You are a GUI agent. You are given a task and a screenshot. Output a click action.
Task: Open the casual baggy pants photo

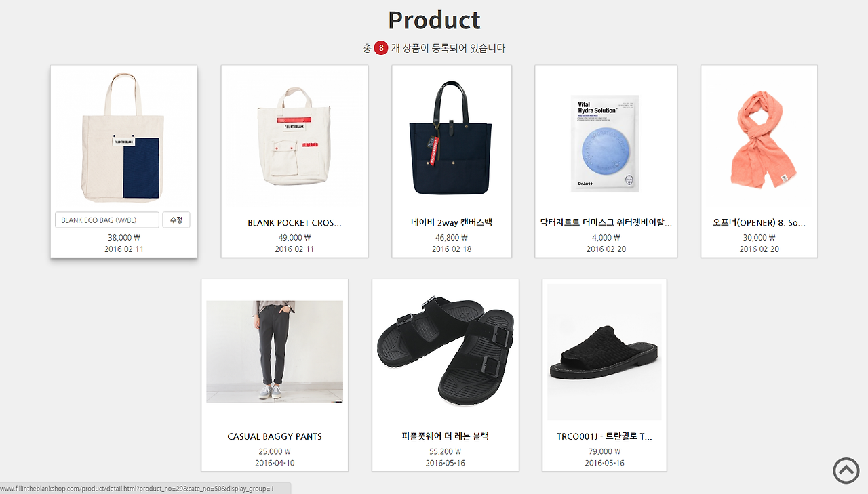[x=275, y=352]
